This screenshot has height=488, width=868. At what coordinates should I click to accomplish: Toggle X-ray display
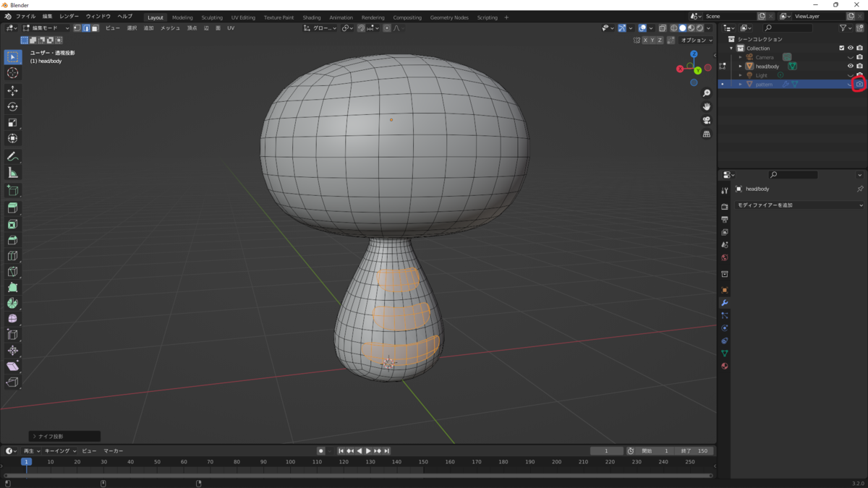pyautogui.click(x=663, y=28)
